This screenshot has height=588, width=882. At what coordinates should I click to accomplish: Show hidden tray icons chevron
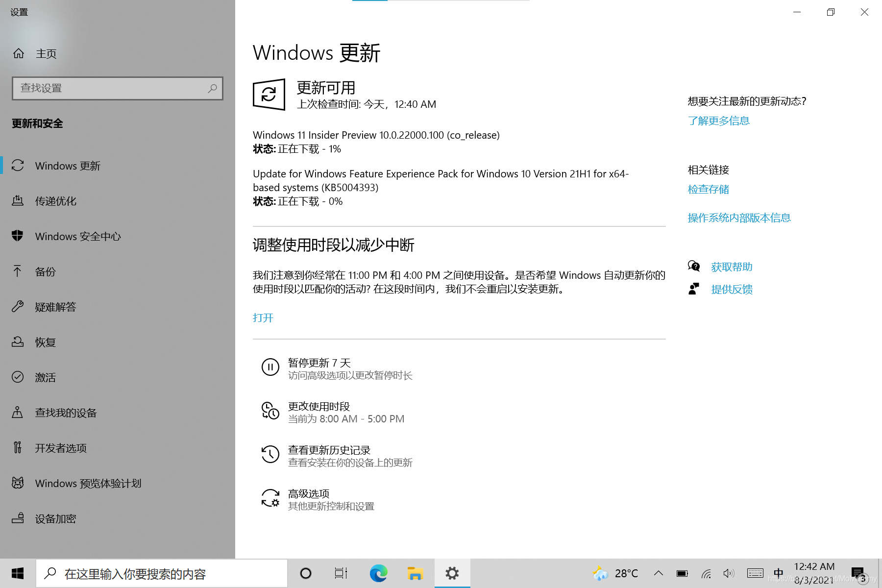point(659,573)
